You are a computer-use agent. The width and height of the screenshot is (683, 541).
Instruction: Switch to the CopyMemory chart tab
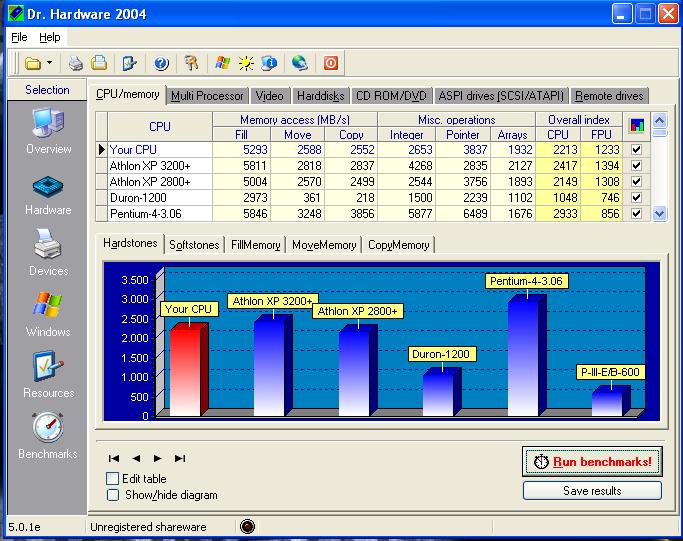399,245
